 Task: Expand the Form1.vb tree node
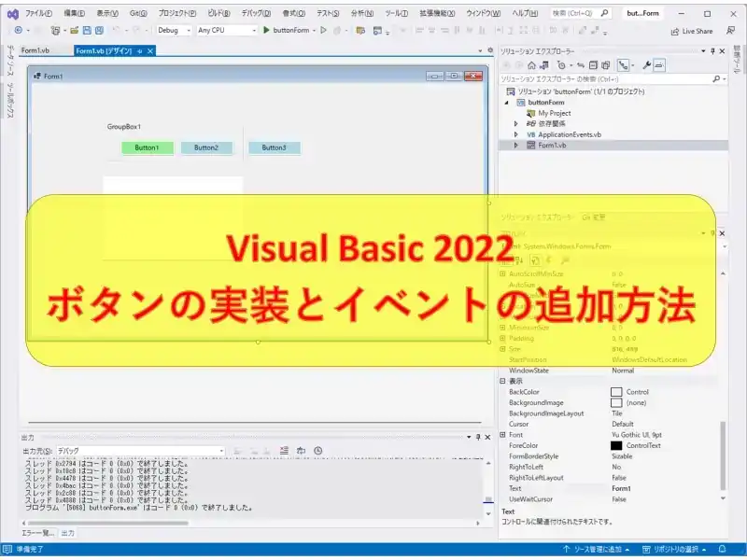click(x=515, y=146)
